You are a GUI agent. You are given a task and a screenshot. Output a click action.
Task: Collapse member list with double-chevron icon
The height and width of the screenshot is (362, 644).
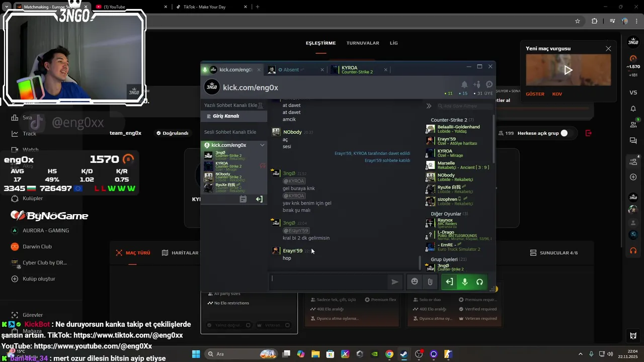tap(429, 106)
